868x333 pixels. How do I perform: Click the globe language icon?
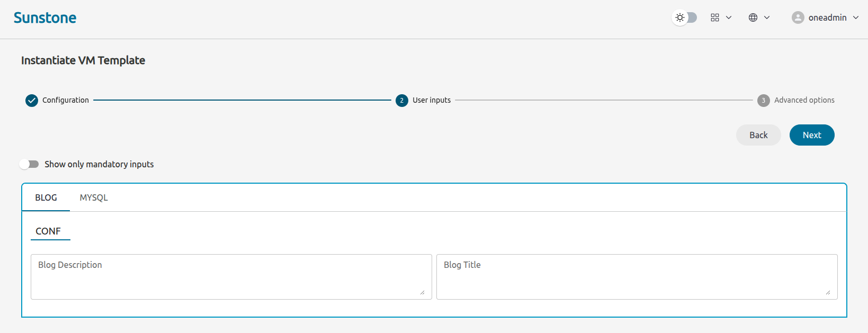[x=753, y=17]
